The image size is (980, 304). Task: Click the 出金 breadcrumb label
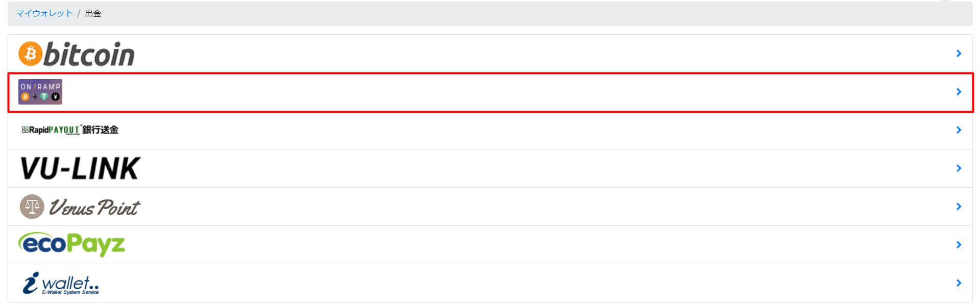click(93, 13)
